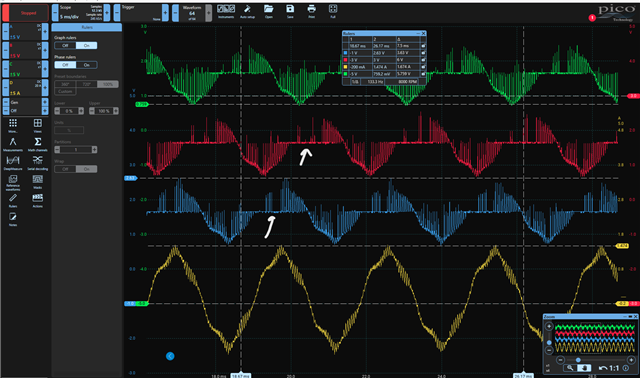Click the Instruments toolbar icon
Image resolution: width=640 pixels, height=378 pixels.
(226, 11)
